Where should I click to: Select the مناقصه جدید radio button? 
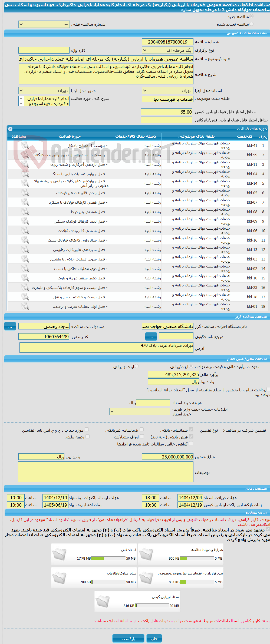point(251,16)
